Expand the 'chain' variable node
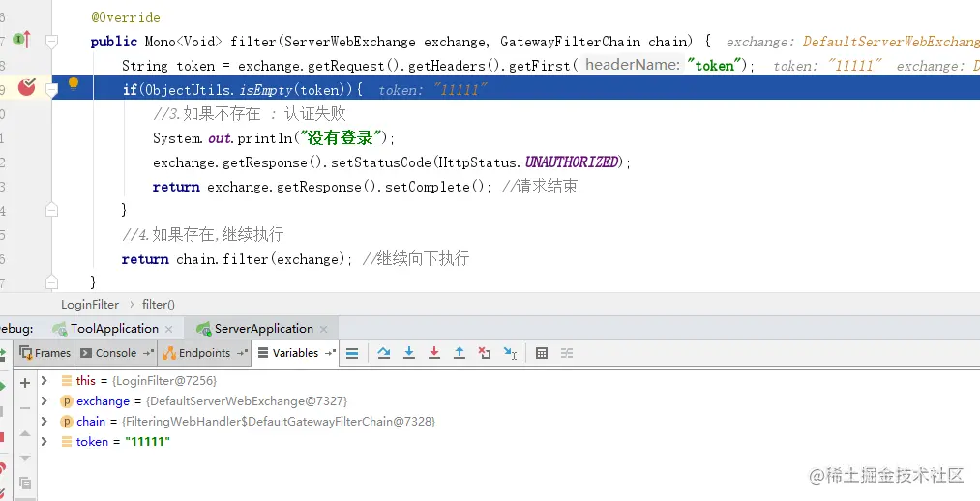The image size is (980, 501). 45,421
